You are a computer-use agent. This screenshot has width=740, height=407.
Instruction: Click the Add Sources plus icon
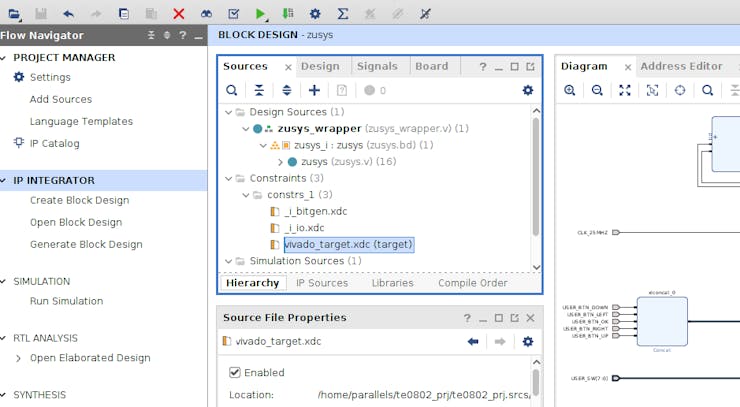click(x=314, y=90)
